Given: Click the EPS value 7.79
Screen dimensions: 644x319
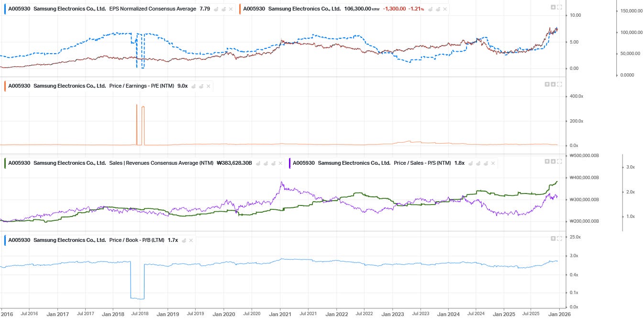Looking at the screenshot, I should click(x=205, y=9).
